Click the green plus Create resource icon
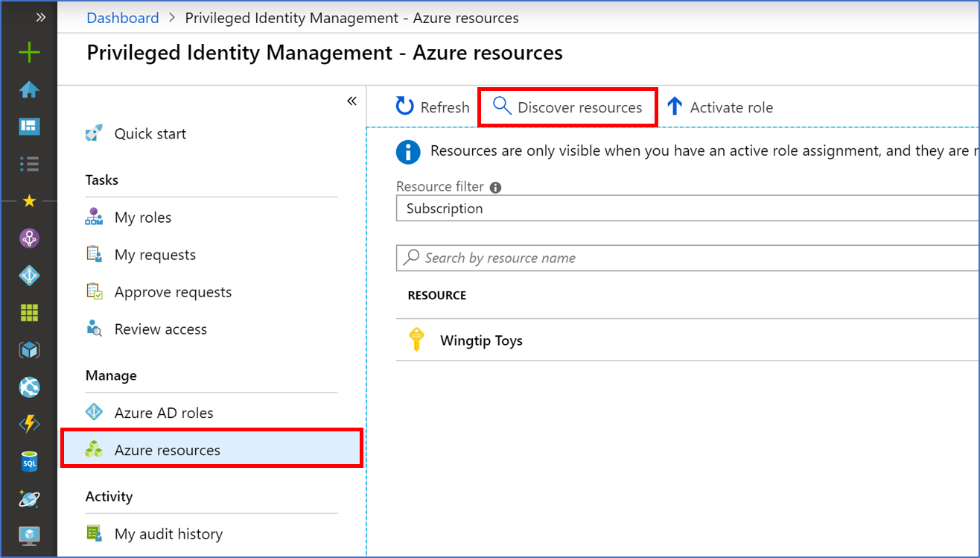The image size is (980, 558). (29, 52)
